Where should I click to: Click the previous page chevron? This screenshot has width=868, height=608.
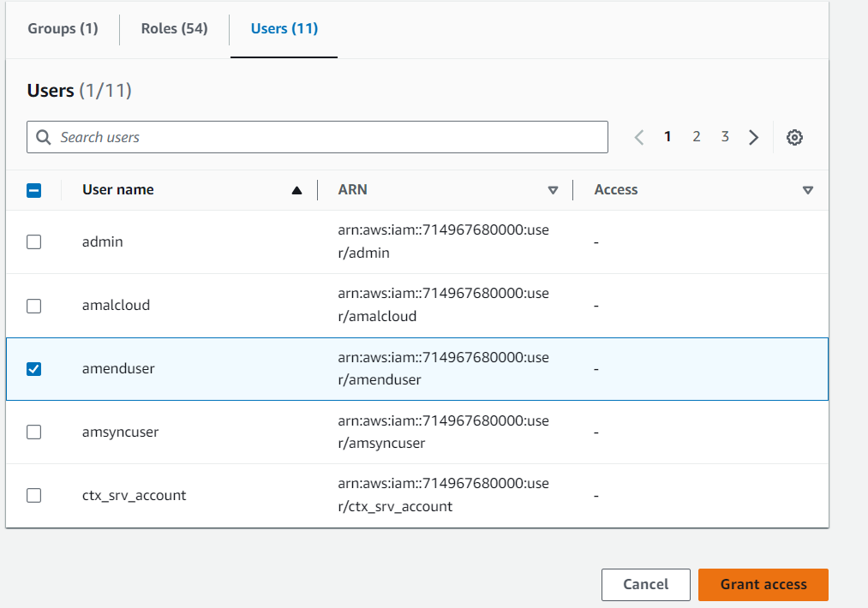[x=638, y=136]
